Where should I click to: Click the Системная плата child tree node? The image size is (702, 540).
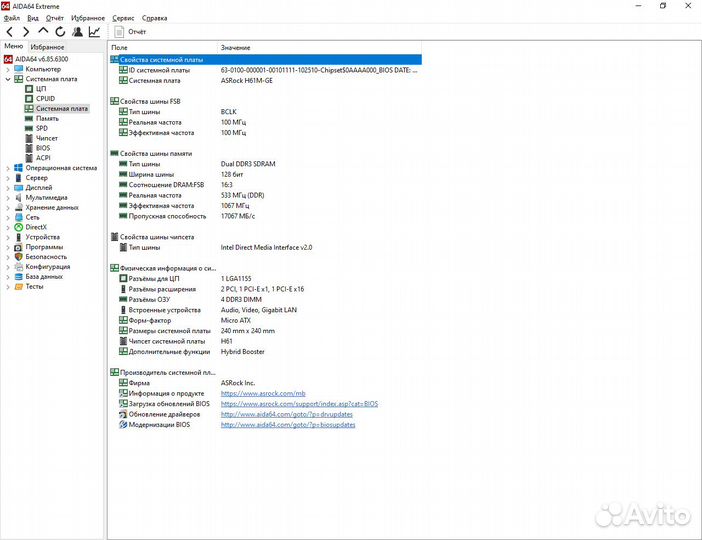62,108
